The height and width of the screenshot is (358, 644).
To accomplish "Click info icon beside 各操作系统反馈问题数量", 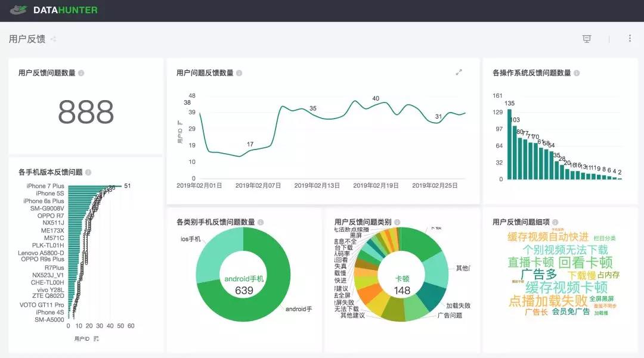I will pos(577,73).
